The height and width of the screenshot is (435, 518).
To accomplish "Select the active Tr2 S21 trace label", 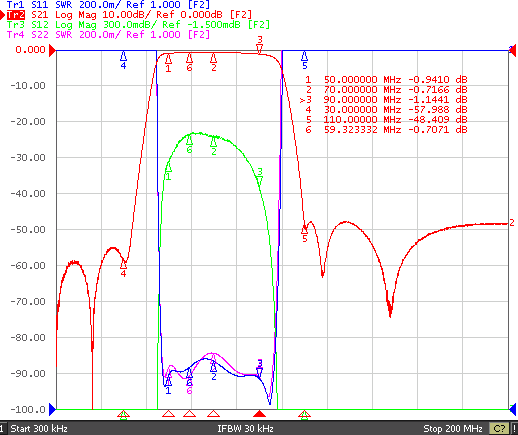I will click(129, 15).
